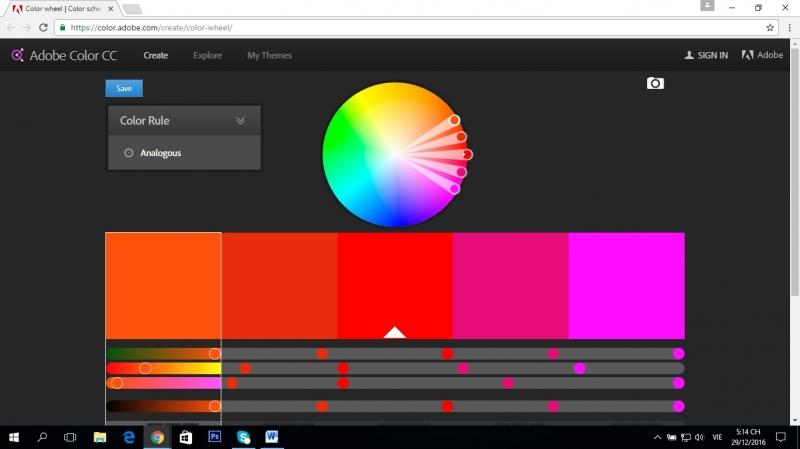
Task: Select the magenta color swatch
Action: point(626,285)
